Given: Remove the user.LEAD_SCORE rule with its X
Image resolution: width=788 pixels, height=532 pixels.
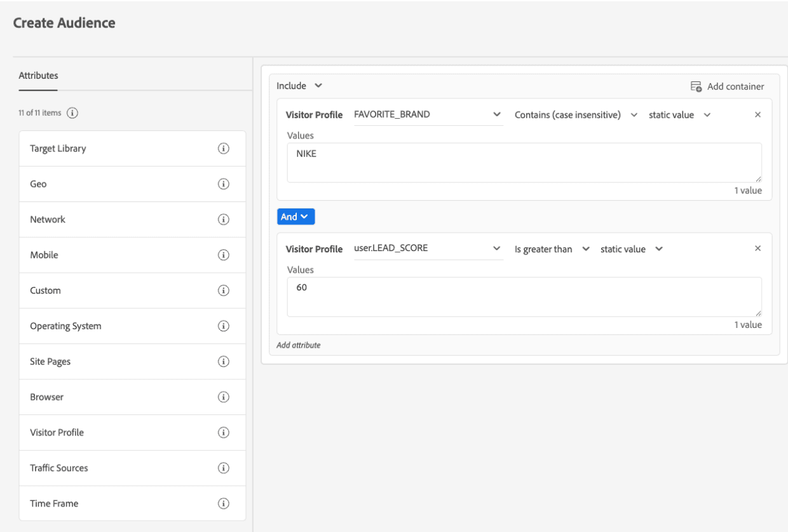Looking at the screenshot, I should (757, 249).
